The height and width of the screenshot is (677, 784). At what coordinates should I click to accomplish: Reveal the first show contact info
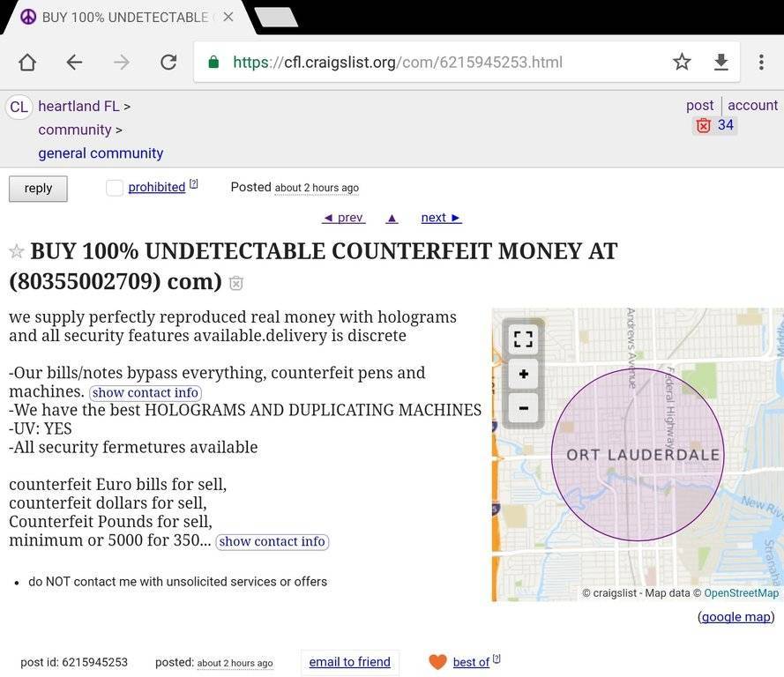(x=146, y=393)
